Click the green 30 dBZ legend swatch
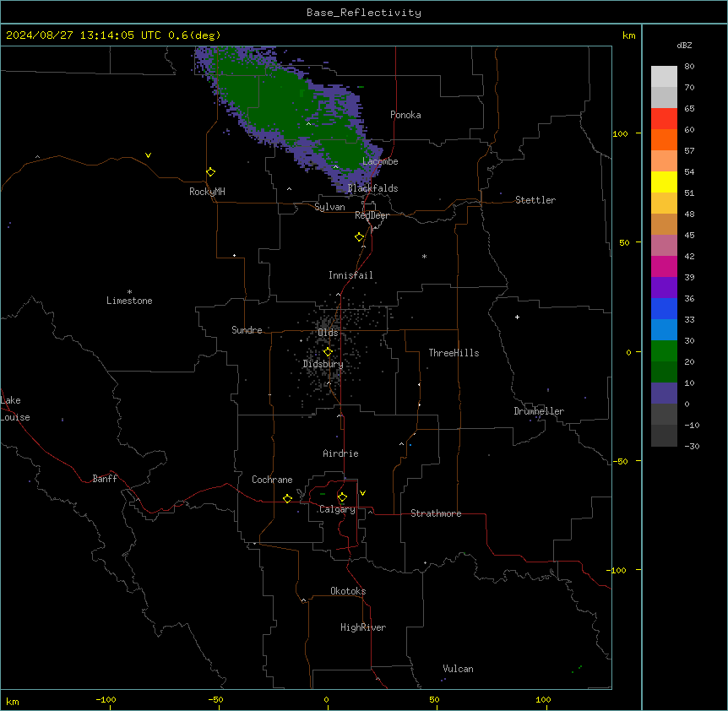Image resolution: width=728 pixels, height=711 pixels. tap(664, 351)
